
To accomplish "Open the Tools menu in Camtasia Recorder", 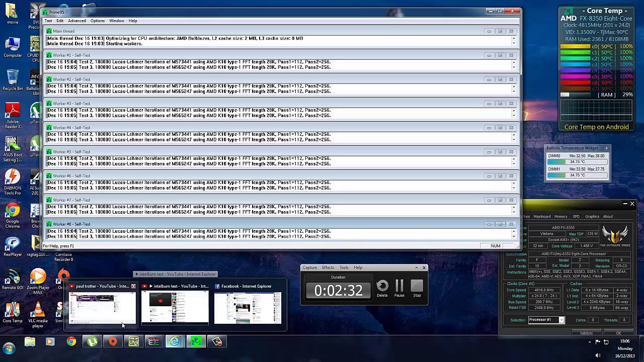I will point(344,267).
